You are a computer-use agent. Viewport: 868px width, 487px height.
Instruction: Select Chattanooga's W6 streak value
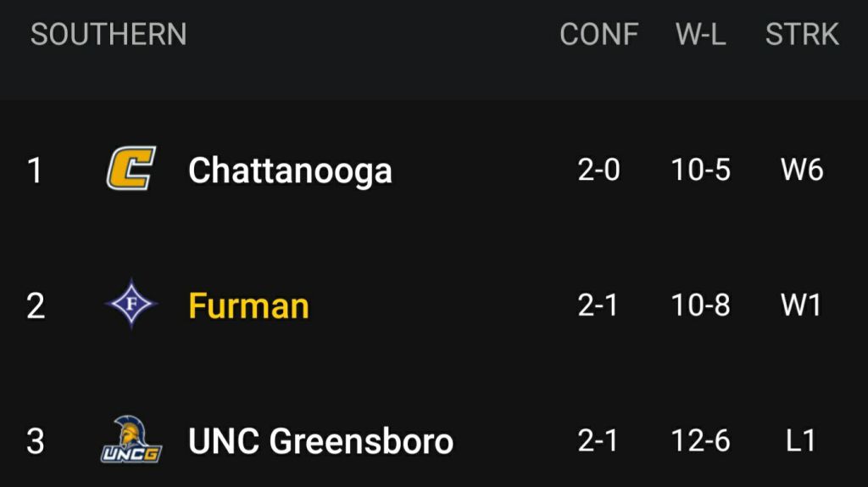pos(801,170)
